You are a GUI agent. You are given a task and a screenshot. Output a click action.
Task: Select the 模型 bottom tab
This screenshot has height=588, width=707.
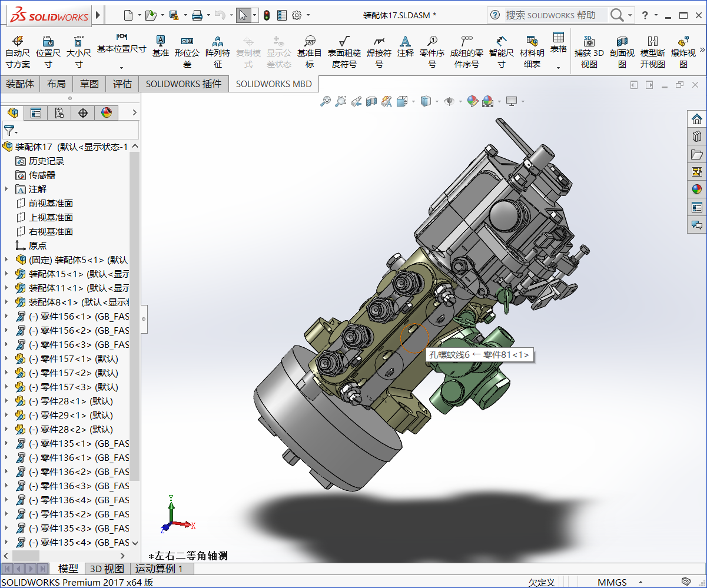tap(68, 569)
